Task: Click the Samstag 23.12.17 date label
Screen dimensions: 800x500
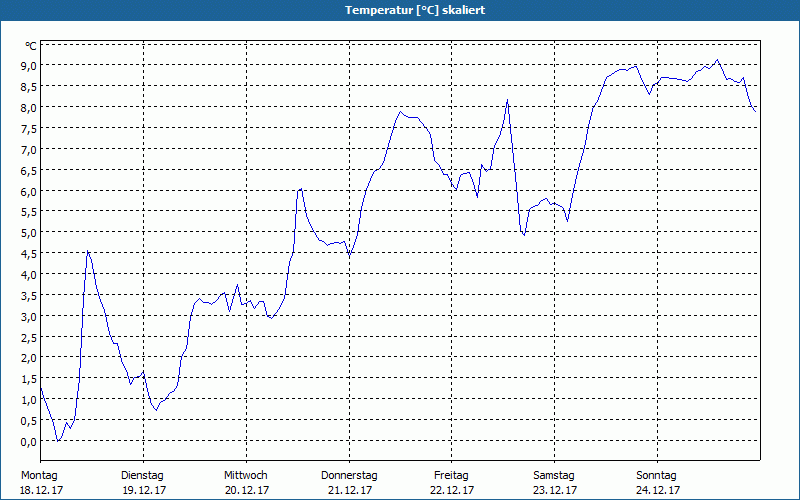Action: click(x=555, y=483)
